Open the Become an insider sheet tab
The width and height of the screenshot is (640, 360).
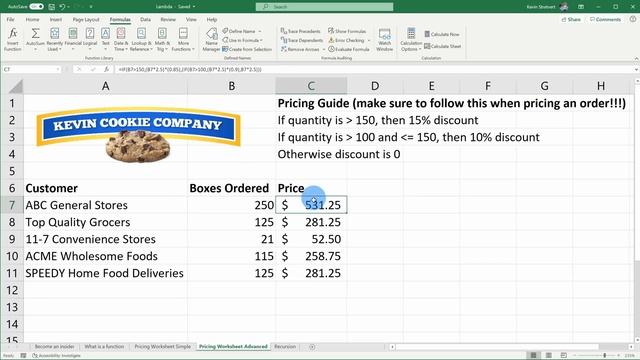point(54,347)
